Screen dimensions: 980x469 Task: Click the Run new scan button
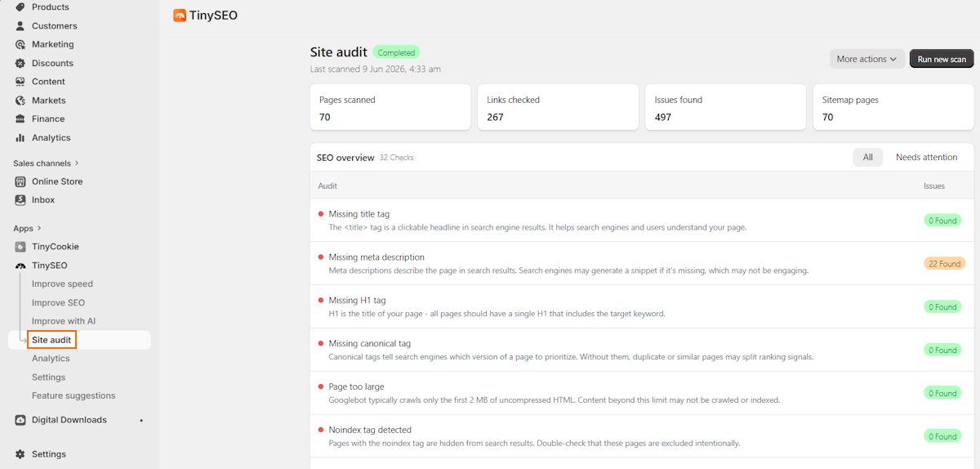[942, 59]
